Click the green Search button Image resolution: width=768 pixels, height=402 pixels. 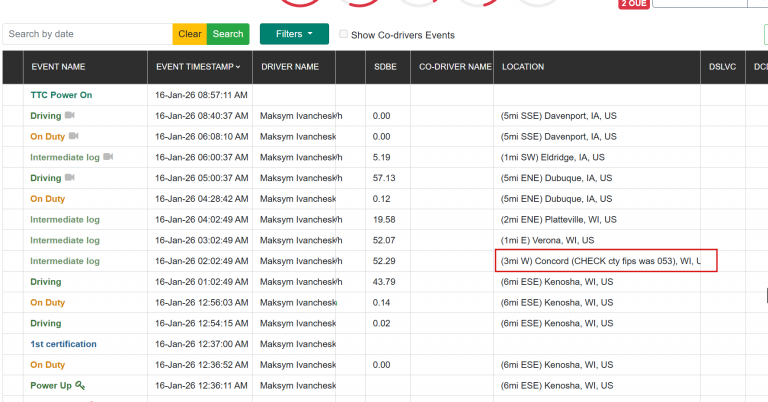coord(228,34)
